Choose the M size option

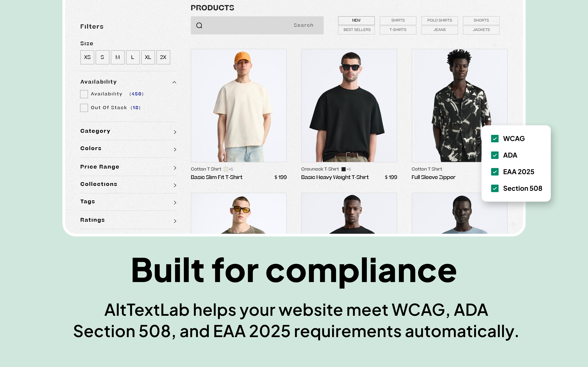tap(118, 57)
